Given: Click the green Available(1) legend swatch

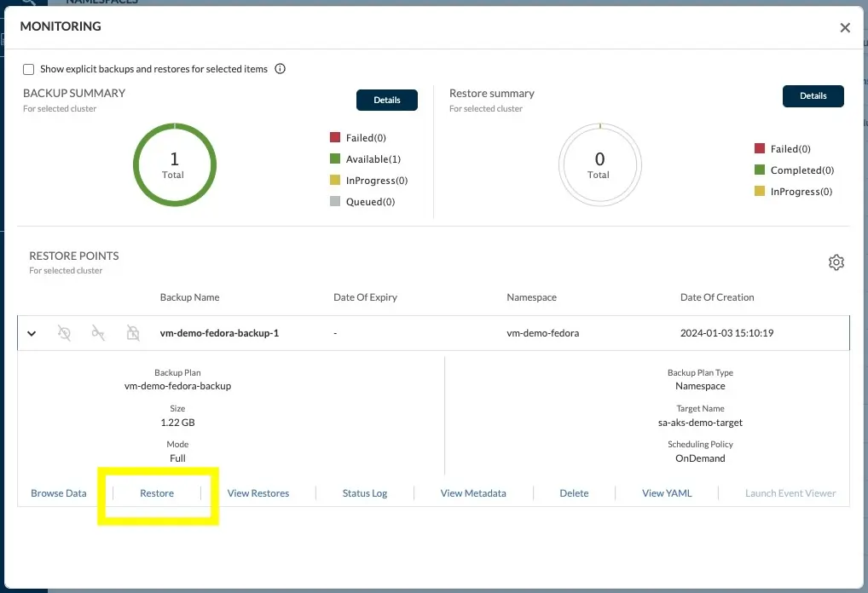Looking at the screenshot, I should (x=335, y=158).
